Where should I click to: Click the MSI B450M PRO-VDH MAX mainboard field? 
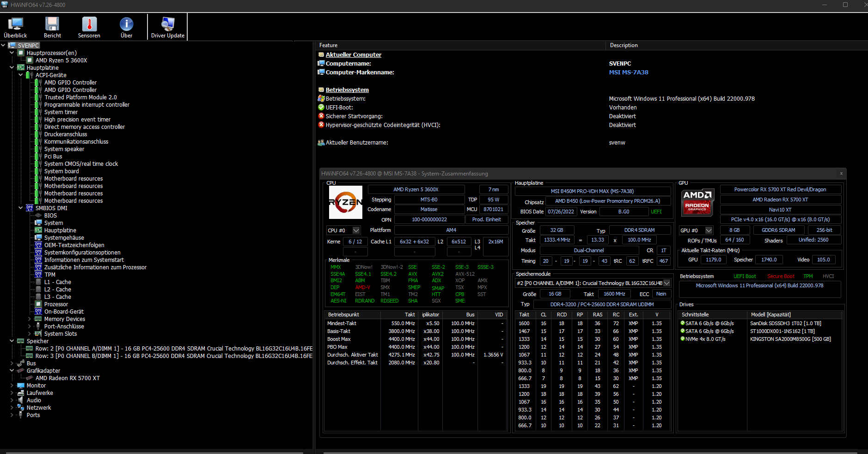[592, 191]
